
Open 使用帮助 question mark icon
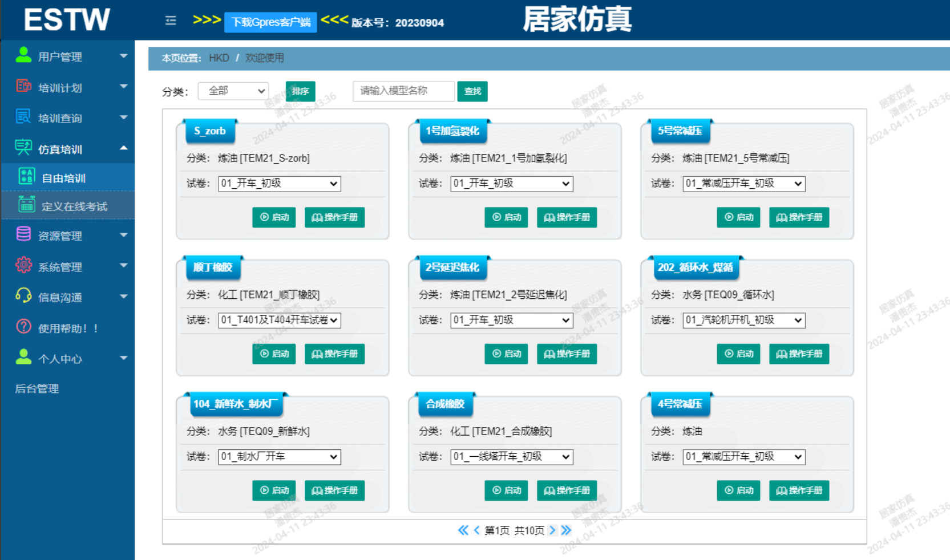click(23, 327)
